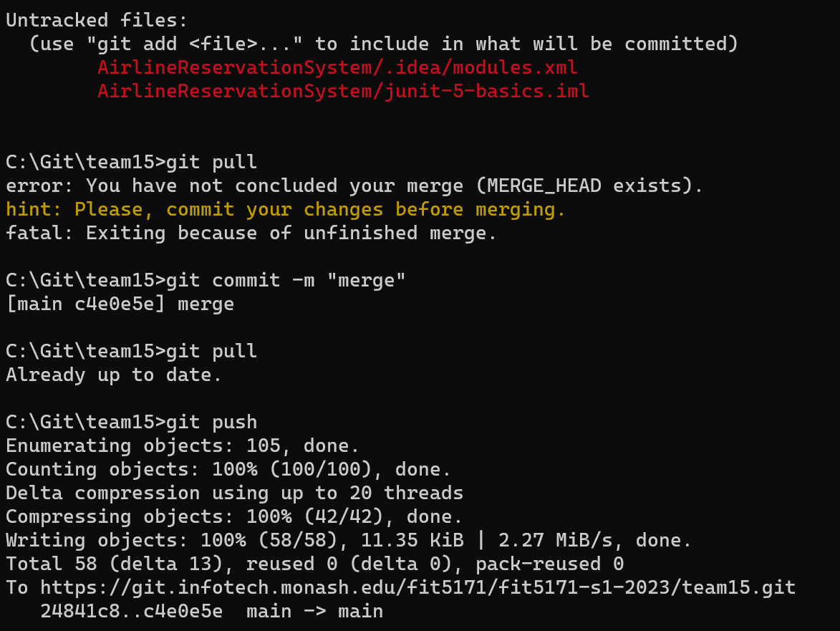Click the yellow hint line text
The width and height of the screenshot is (840, 631).
click(286, 209)
